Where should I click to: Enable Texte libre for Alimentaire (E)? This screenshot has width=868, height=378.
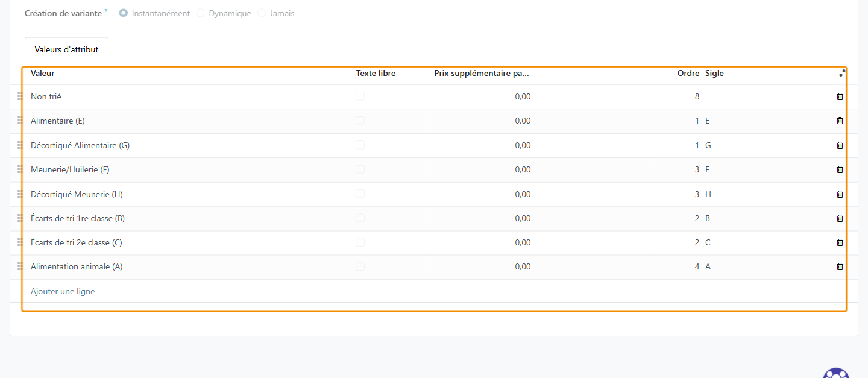(360, 120)
